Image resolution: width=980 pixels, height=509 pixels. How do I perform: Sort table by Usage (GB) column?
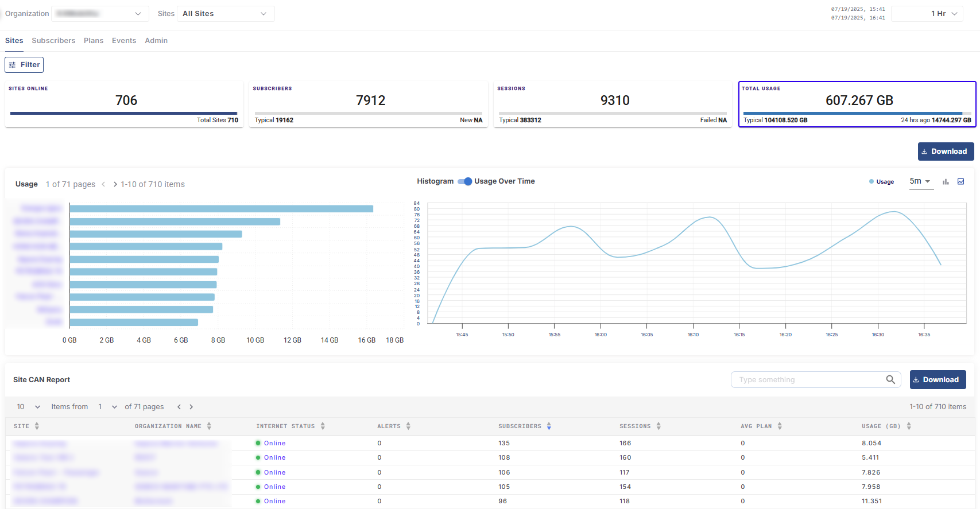[909, 426]
